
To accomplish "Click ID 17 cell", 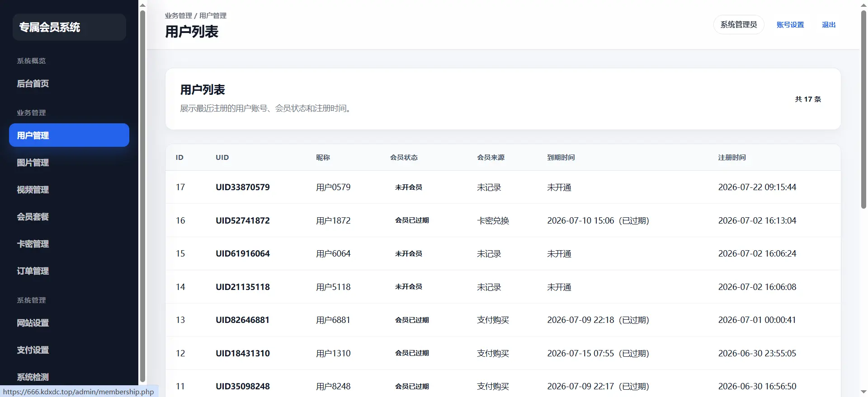I will 180,187.
